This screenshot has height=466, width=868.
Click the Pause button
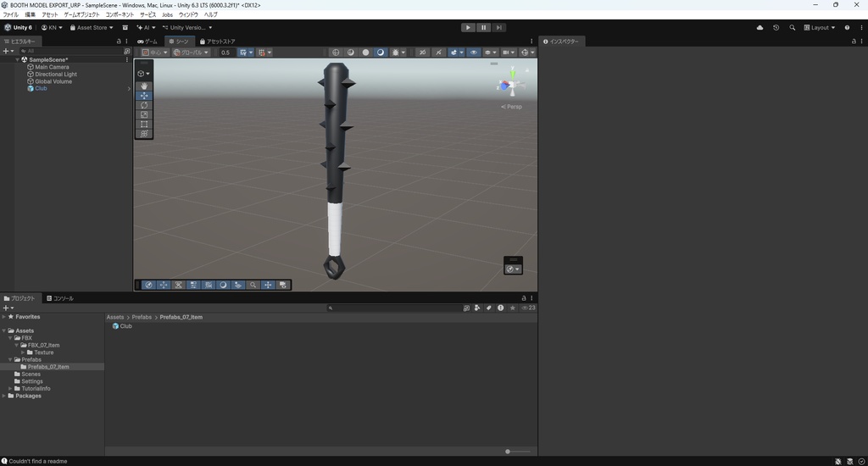click(x=483, y=28)
